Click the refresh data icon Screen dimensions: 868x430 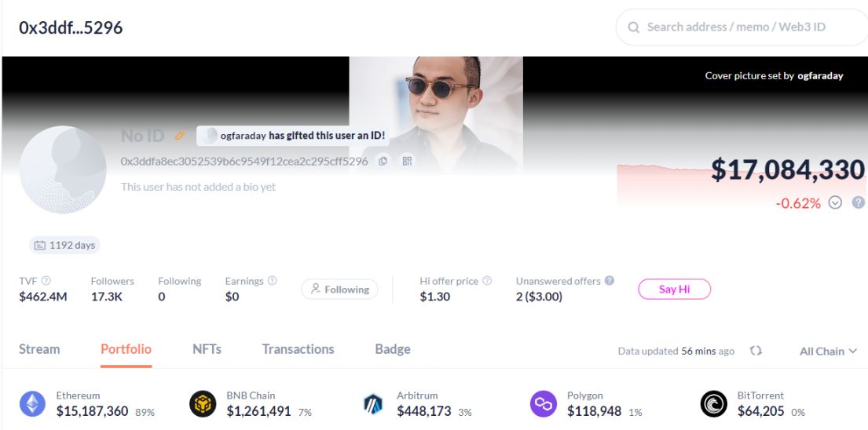[x=756, y=351]
